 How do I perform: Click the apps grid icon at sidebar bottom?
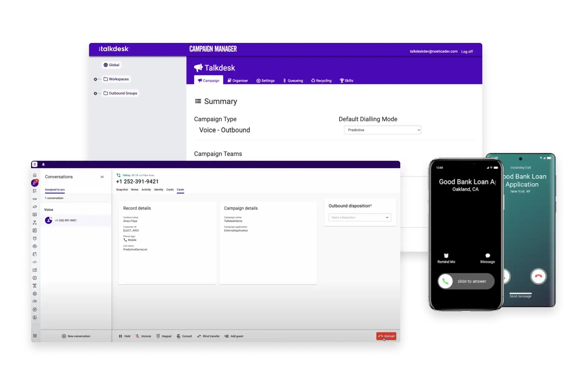point(35,336)
